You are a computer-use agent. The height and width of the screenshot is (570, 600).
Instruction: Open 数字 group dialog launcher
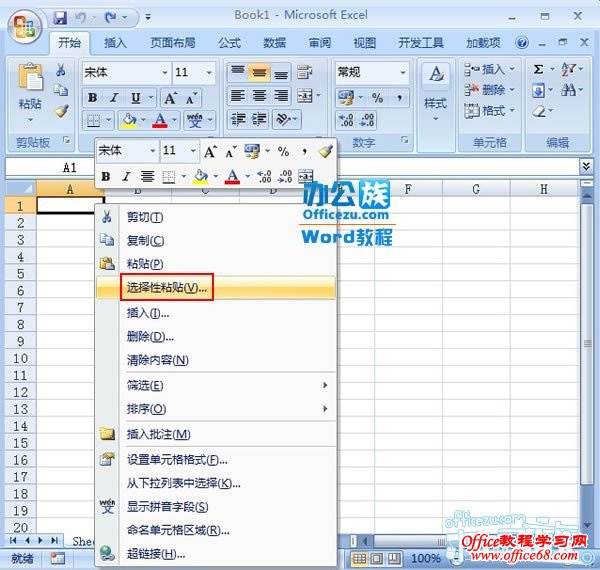405,140
